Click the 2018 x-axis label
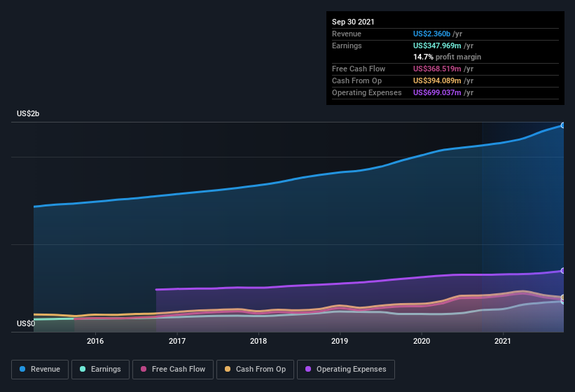The height and width of the screenshot is (392, 575). [258, 341]
